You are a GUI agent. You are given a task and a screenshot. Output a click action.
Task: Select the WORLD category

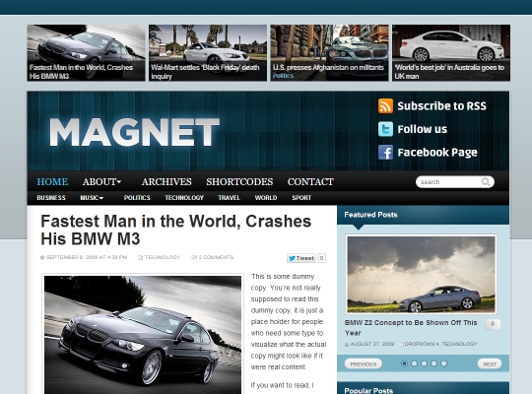(x=266, y=198)
